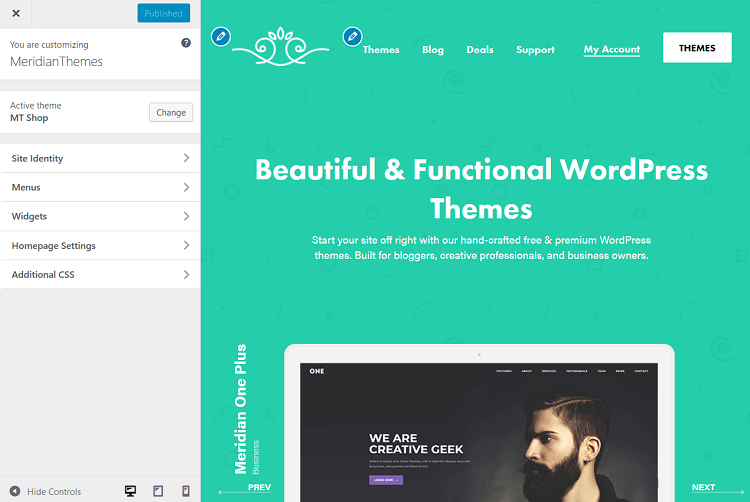Viewport: 750px width, 502px height.
Task: Expand chevron beside Widgets
Action: coord(187,216)
